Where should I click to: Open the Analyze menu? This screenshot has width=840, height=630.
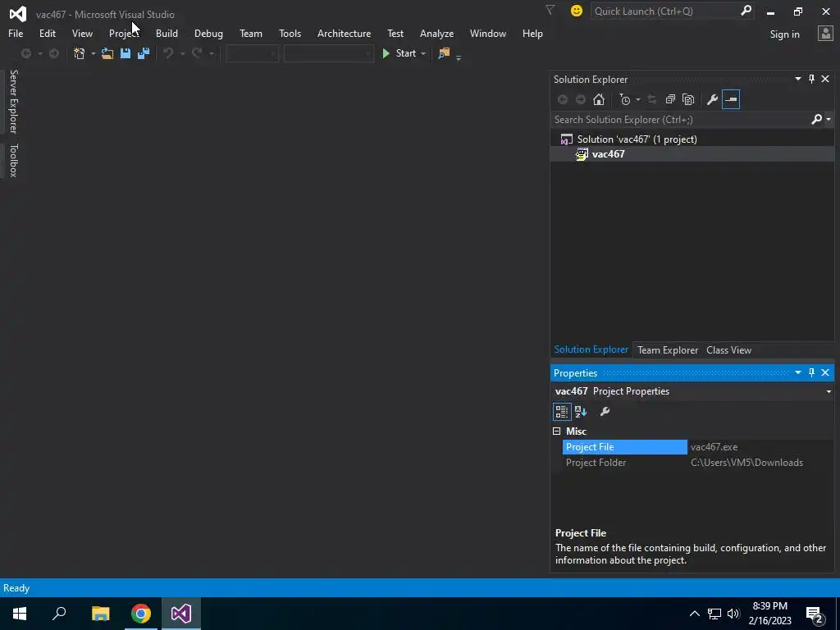pyautogui.click(x=436, y=33)
